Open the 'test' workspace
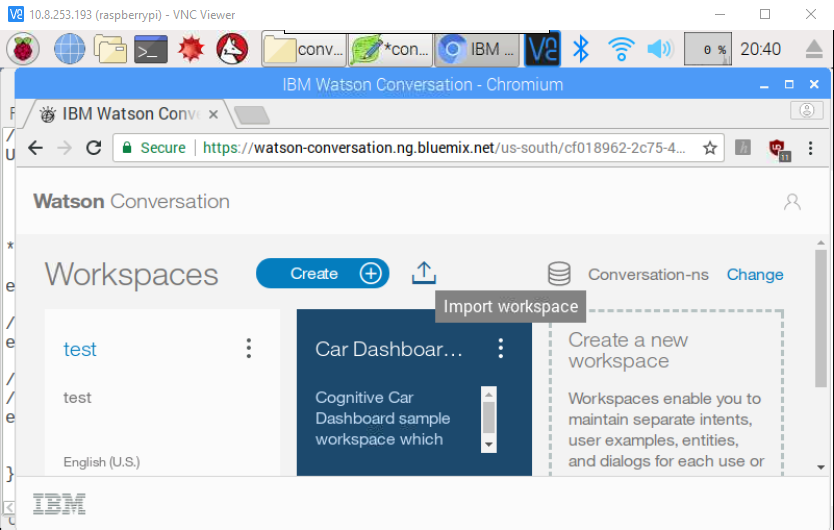Screen dimensions: 834x530 [80, 350]
